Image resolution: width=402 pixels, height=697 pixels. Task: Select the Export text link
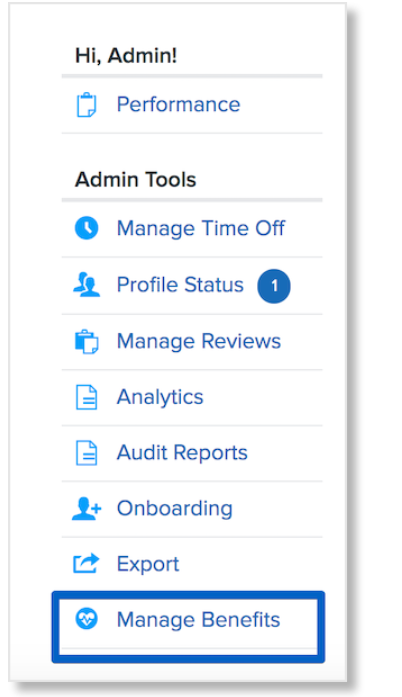click(x=148, y=564)
